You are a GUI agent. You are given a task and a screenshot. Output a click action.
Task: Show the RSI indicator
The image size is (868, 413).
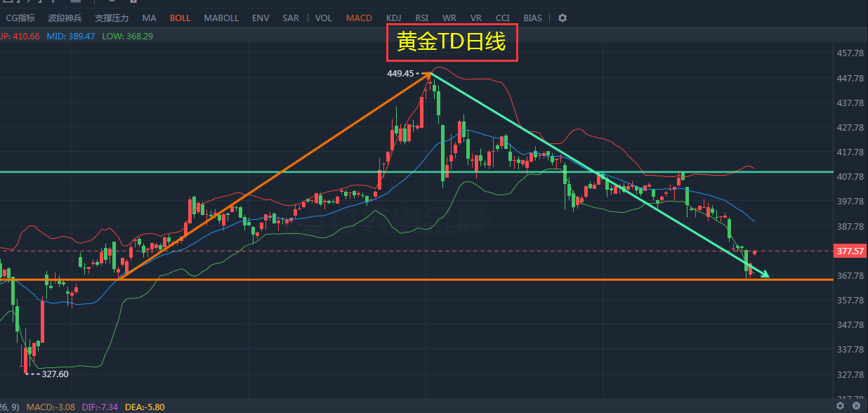coord(421,18)
